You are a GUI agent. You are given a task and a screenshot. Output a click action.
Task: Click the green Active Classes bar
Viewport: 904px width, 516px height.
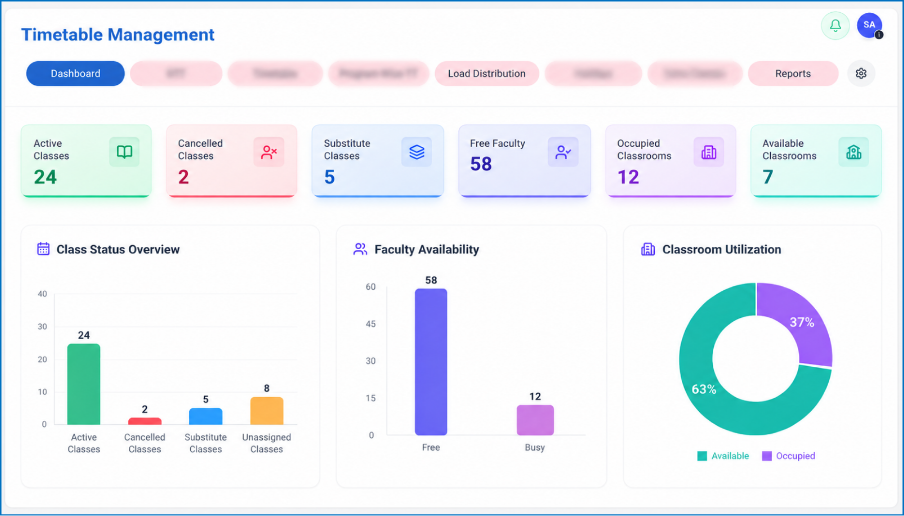pos(84,384)
